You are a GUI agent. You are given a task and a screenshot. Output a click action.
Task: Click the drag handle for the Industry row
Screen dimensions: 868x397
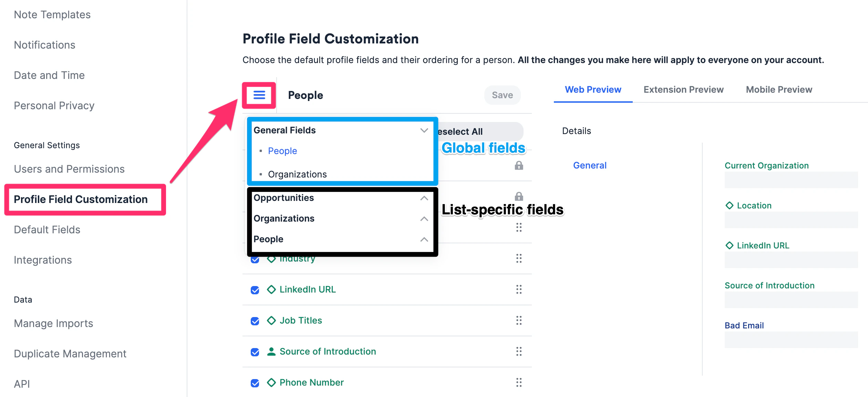(519, 258)
